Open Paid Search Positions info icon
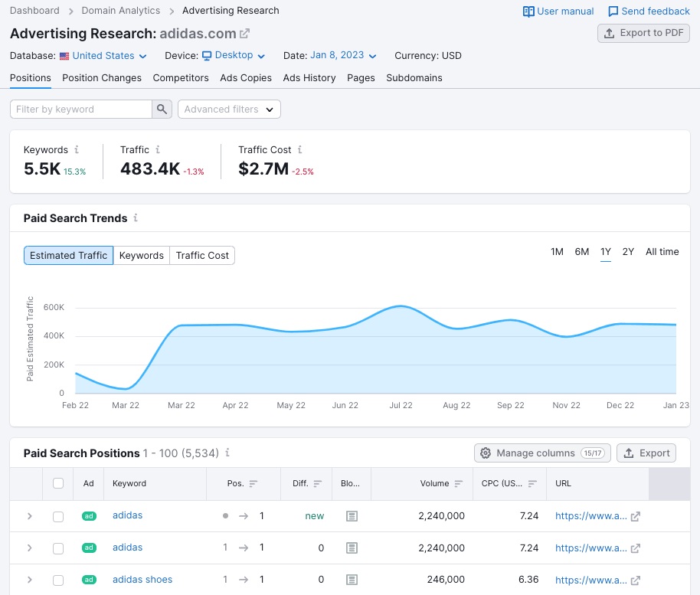The height and width of the screenshot is (595, 700). pyautogui.click(x=227, y=453)
